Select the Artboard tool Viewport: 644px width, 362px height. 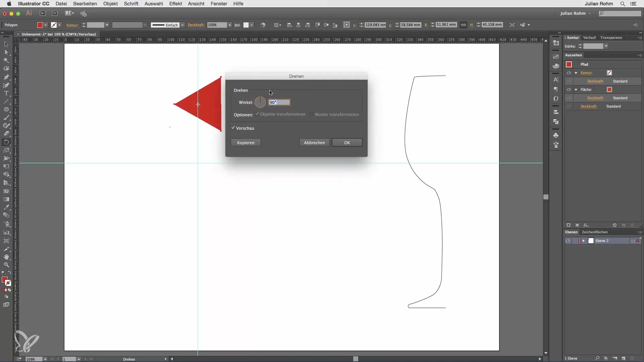[6, 240]
